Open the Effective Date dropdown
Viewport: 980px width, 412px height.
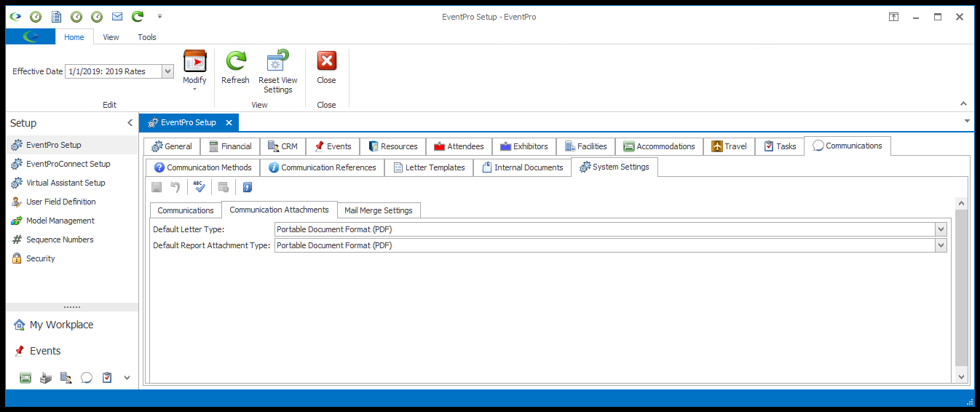coord(167,71)
